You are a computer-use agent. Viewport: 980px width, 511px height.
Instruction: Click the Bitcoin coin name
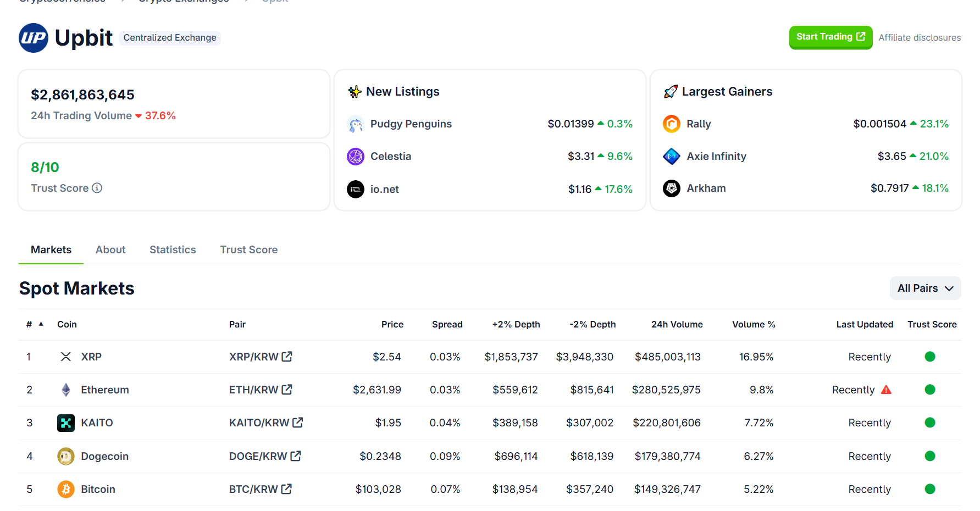click(x=98, y=489)
